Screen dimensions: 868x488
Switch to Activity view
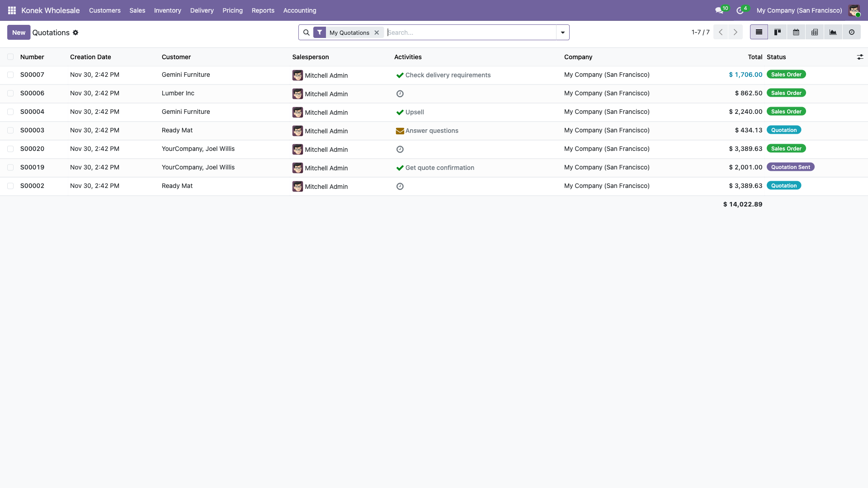(x=852, y=32)
